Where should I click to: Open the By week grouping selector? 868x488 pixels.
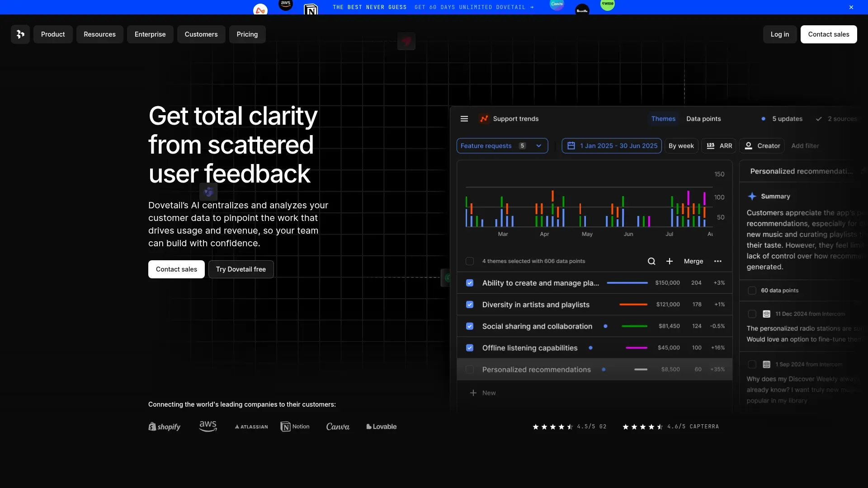pos(681,145)
